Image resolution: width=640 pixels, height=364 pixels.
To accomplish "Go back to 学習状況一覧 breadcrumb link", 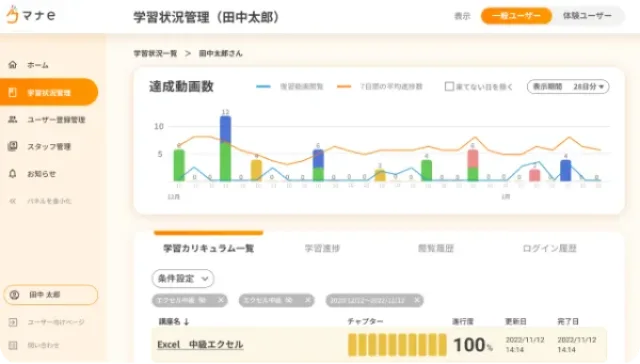I will pyautogui.click(x=155, y=53).
